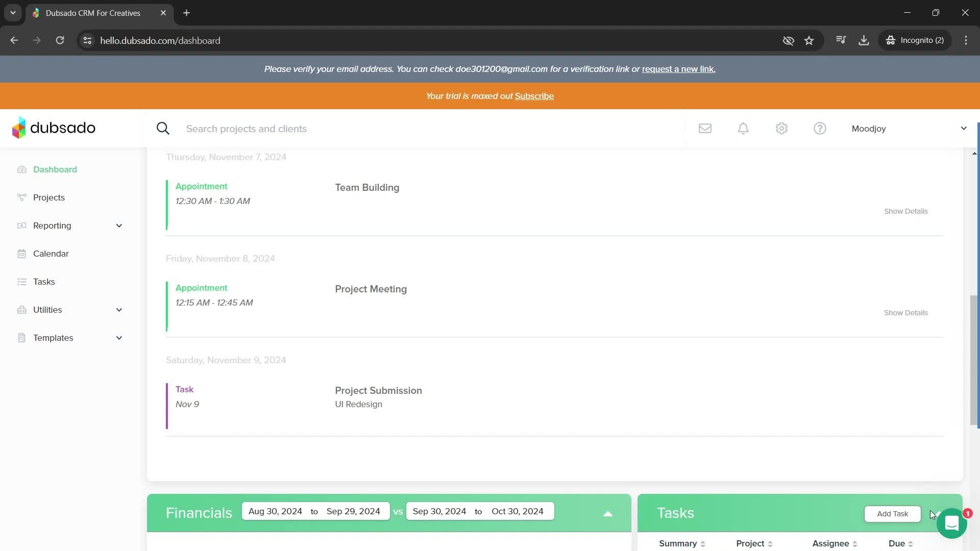Open browser downloads icon
Viewport: 980px width, 551px height.
click(x=864, y=40)
